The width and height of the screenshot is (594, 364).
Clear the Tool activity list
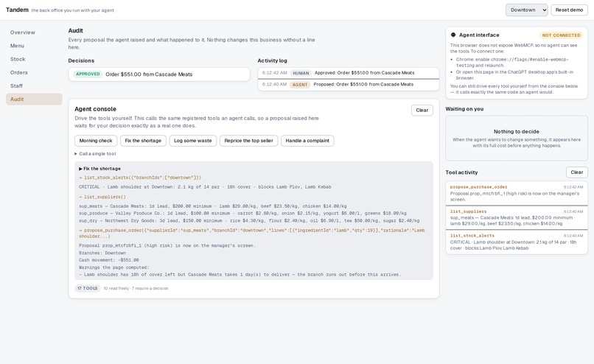(x=576, y=172)
